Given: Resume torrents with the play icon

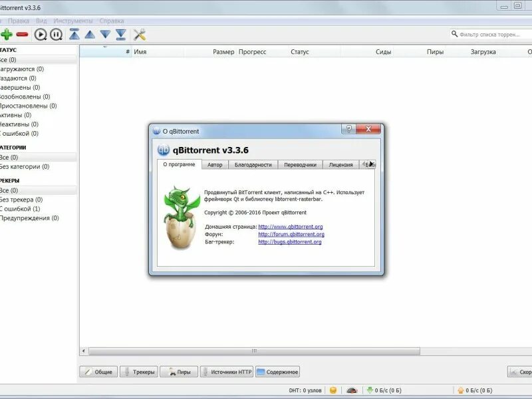Looking at the screenshot, I should click(x=41, y=35).
